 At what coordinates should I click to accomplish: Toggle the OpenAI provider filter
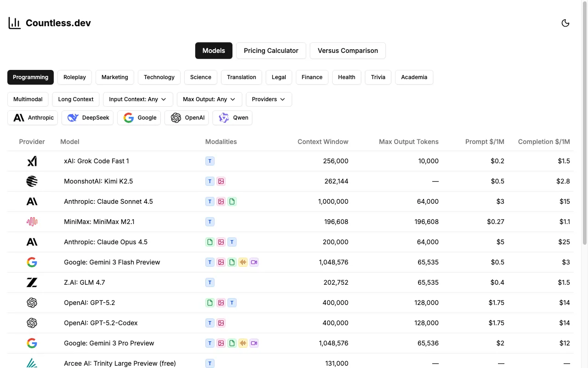[187, 118]
